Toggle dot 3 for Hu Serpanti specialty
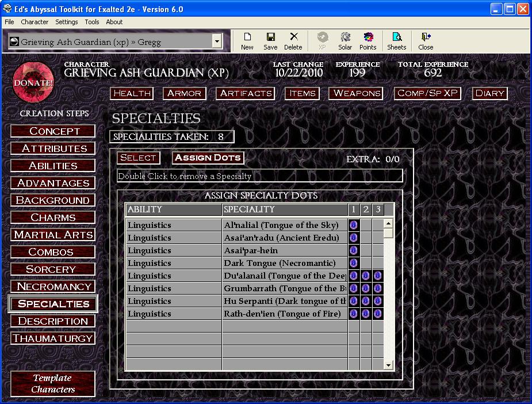Image resolution: width=532 pixels, height=404 pixels. 378,301
